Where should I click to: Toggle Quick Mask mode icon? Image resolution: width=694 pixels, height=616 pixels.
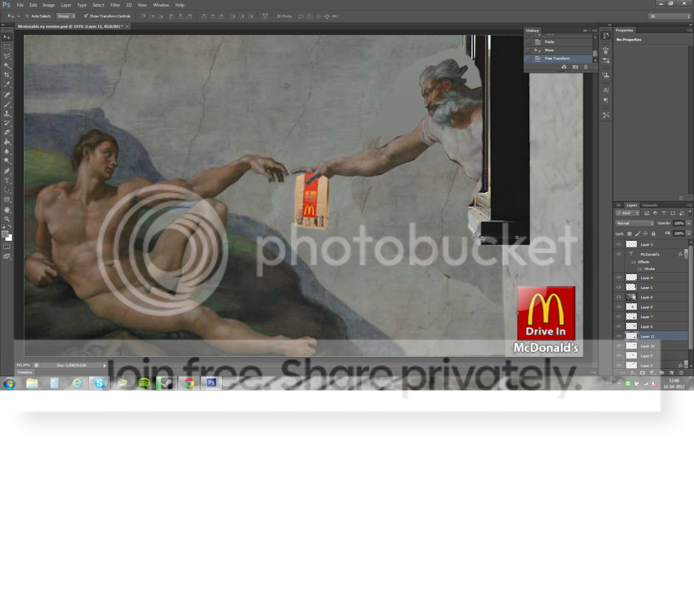pyautogui.click(x=7, y=246)
